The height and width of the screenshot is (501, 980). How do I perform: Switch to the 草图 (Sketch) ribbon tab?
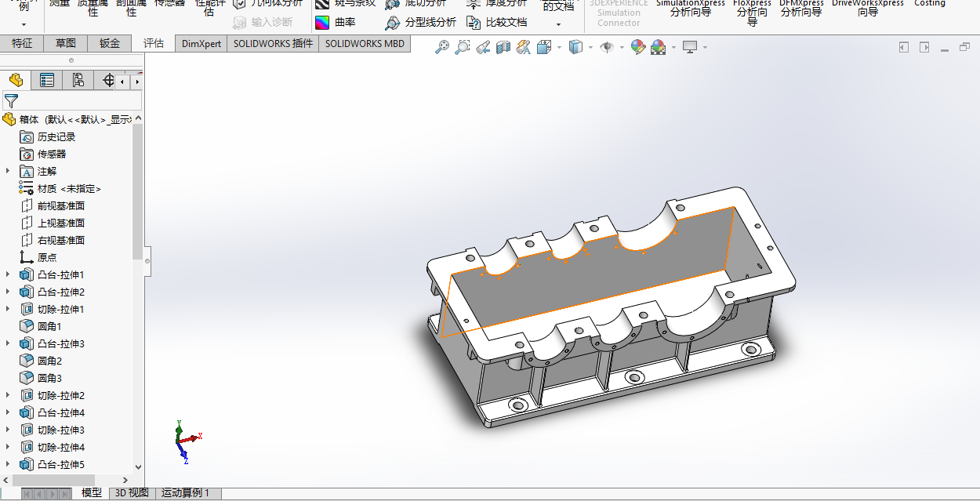click(66, 44)
